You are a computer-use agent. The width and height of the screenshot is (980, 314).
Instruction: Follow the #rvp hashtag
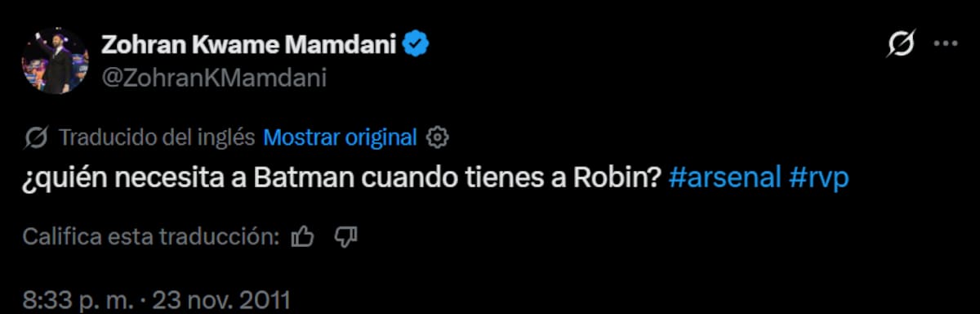(819, 179)
